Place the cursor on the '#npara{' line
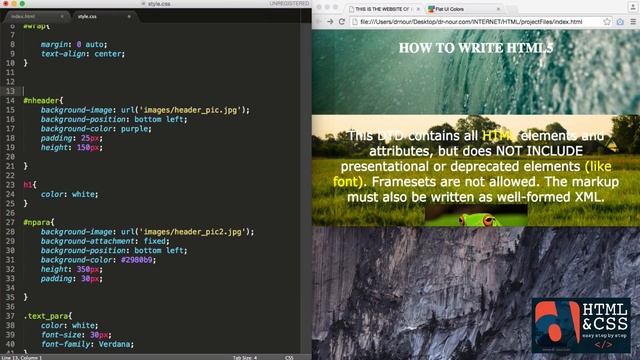Image resolution: width=640 pixels, height=360 pixels. coord(39,222)
